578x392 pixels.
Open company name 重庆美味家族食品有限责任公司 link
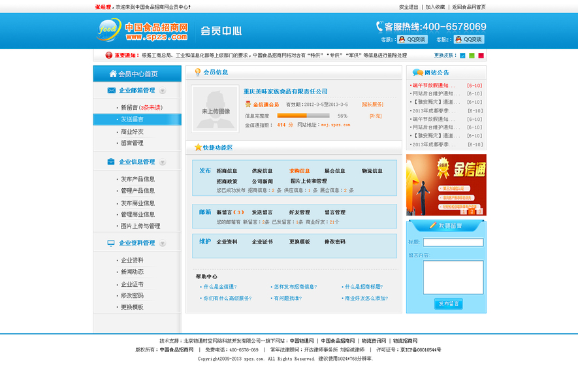pyautogui.click(x=285, y=91)
